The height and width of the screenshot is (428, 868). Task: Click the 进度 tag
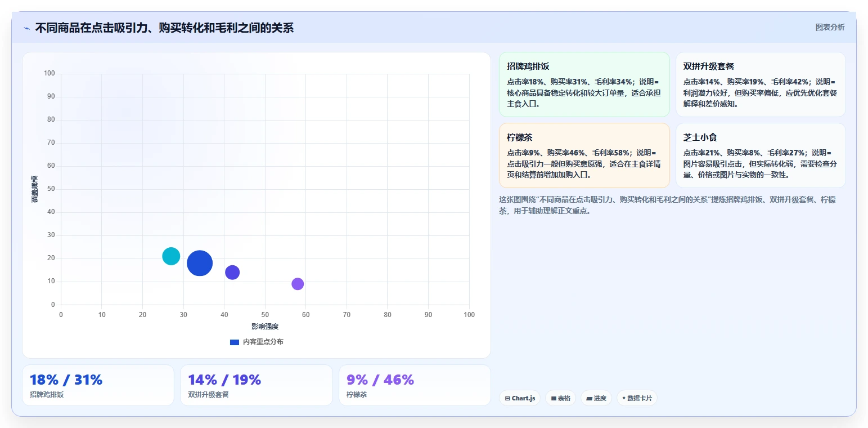coord(596,398)
